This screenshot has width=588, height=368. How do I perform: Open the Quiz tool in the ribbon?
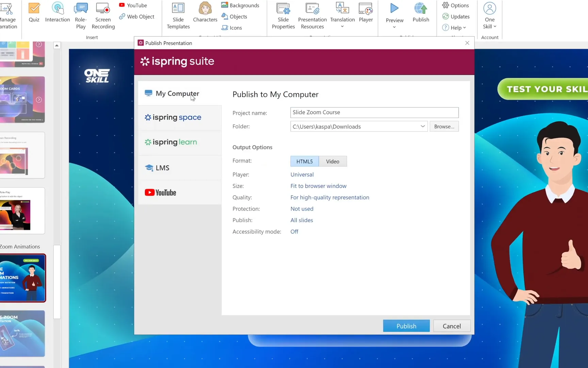coord(34,12)
